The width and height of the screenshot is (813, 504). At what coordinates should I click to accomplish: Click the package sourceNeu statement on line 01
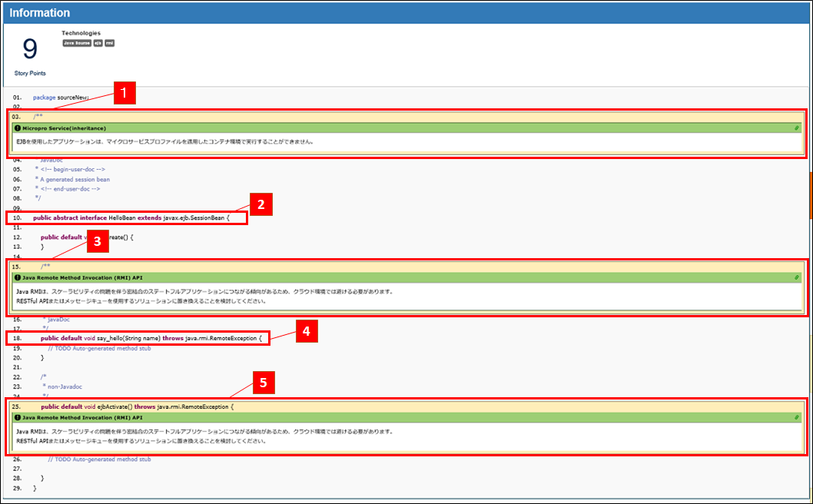coord(61,98)
